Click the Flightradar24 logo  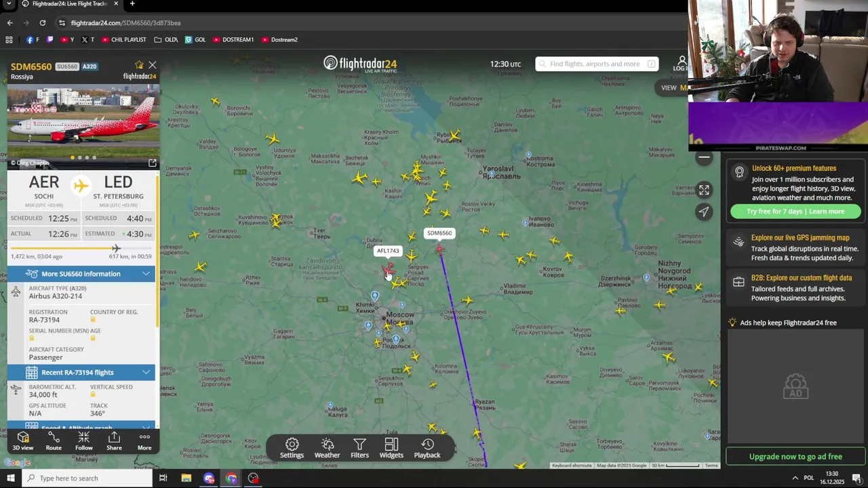point(360,64)
